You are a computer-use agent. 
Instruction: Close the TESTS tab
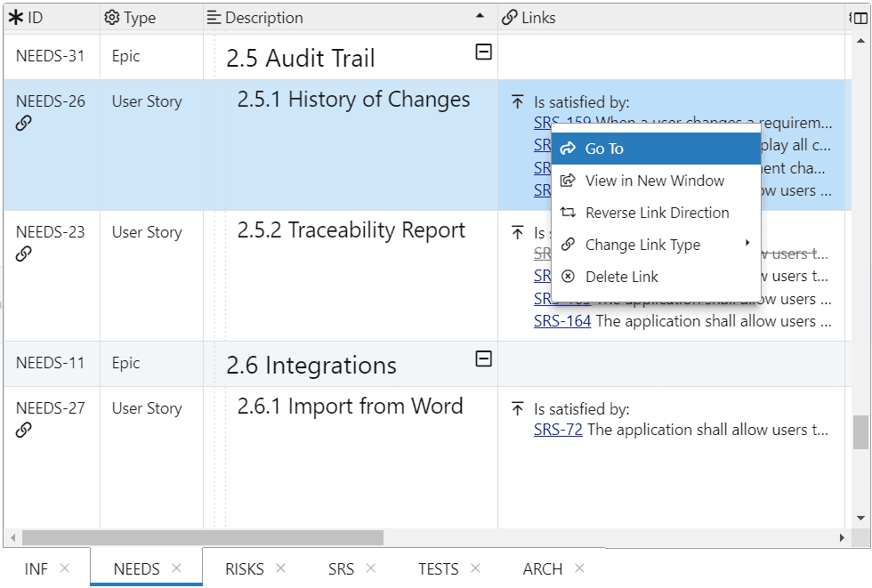pos(475,568)
